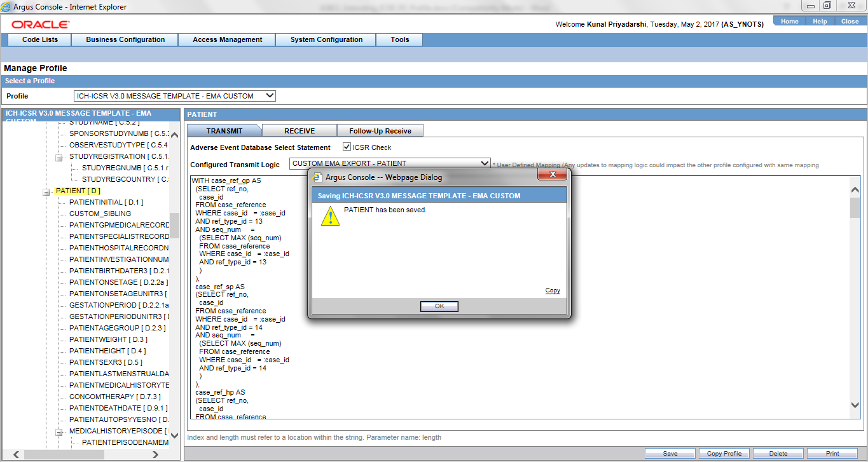Select GESTATIONPERIODUNITR3 tree item
The height and width of the screenshot is (462, 868).
click(x=119, y=316)
